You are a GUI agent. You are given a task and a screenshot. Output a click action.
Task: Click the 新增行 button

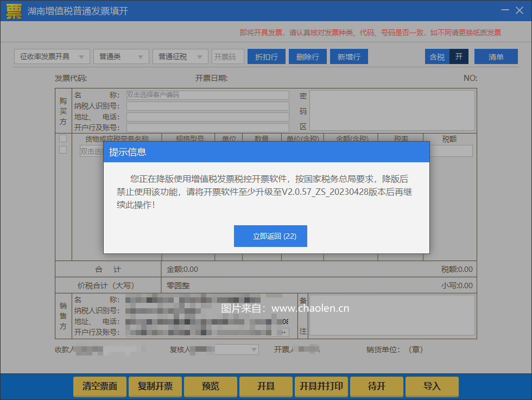[349, 56]
